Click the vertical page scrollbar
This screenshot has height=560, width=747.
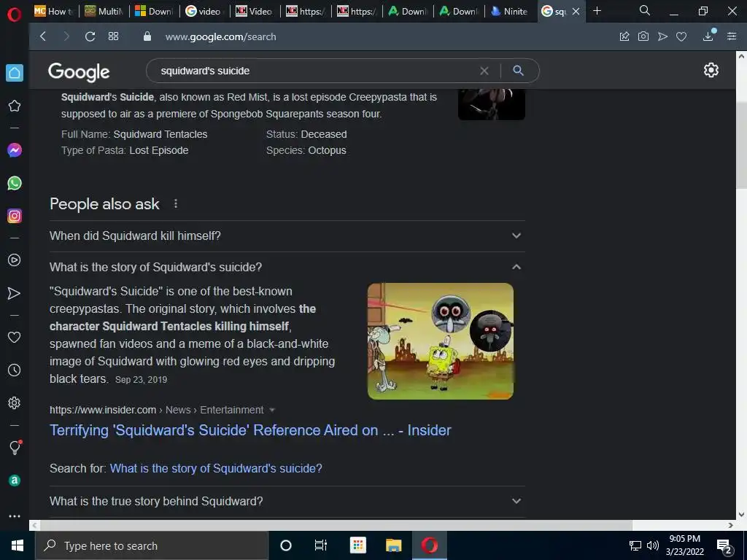[741, 145]
